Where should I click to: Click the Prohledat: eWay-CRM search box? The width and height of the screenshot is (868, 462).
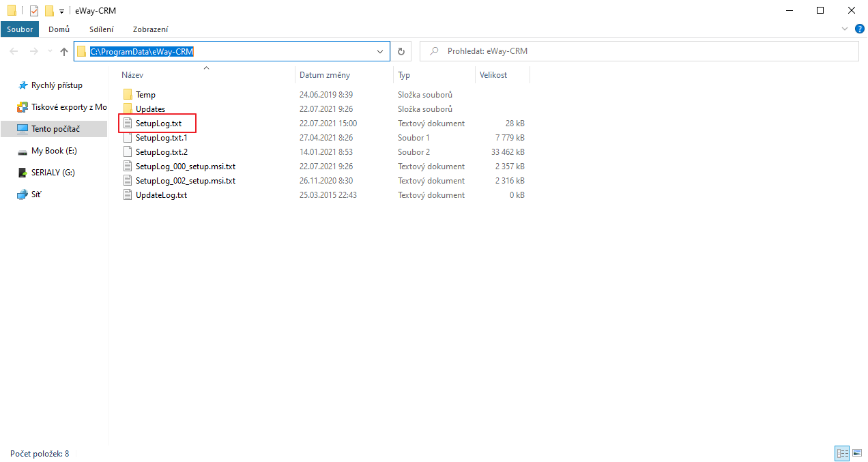click(639, 51)
